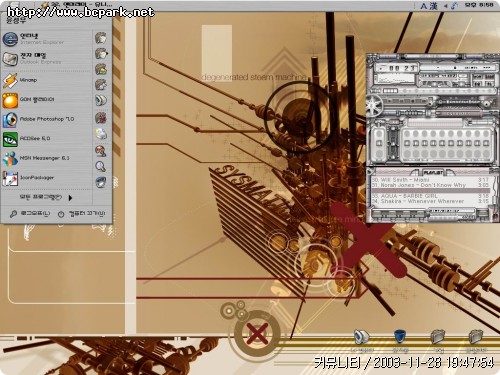The image size is (500, 375).
Task: Click the log off key button
Action: (x=30, y=214)
